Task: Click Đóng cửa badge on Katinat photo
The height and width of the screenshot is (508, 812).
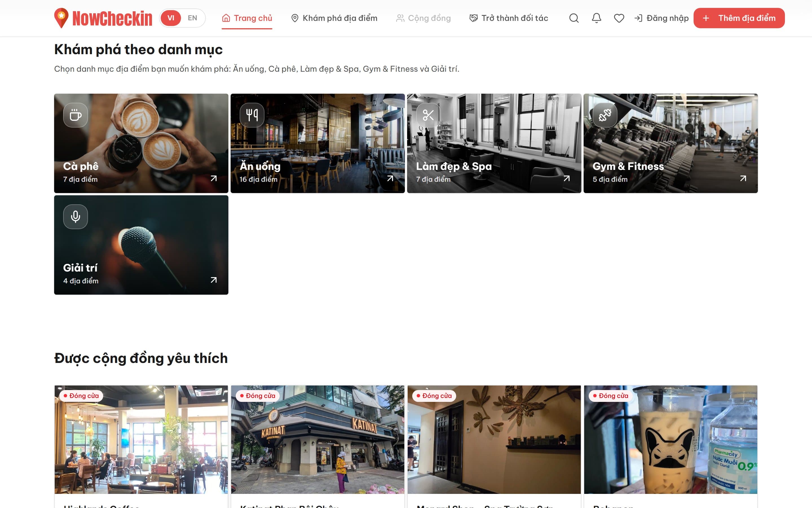Action: click(x=258, y=396)
